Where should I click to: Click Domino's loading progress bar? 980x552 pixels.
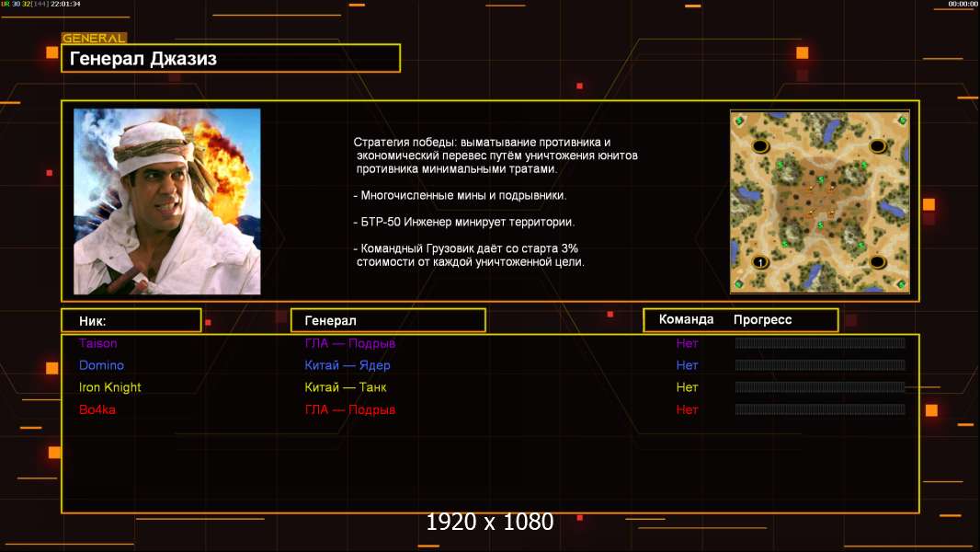click(820, 365)
